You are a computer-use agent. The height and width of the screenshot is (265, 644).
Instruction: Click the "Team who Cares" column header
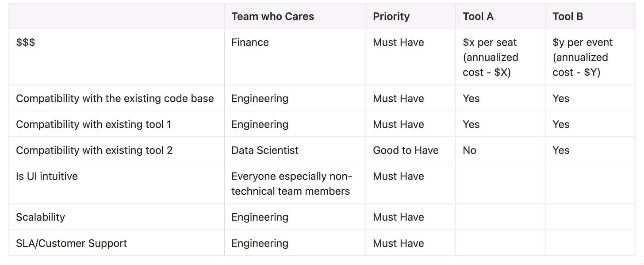coord(272,16)
